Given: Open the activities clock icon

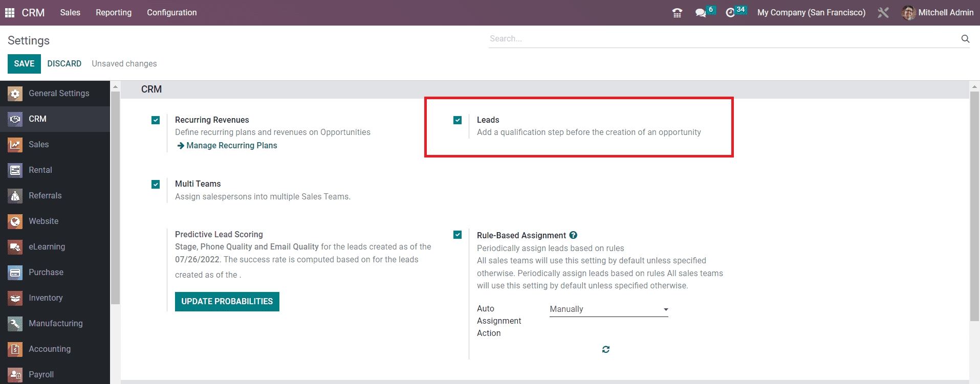Looking at the screenshot, I should (730, 13).
